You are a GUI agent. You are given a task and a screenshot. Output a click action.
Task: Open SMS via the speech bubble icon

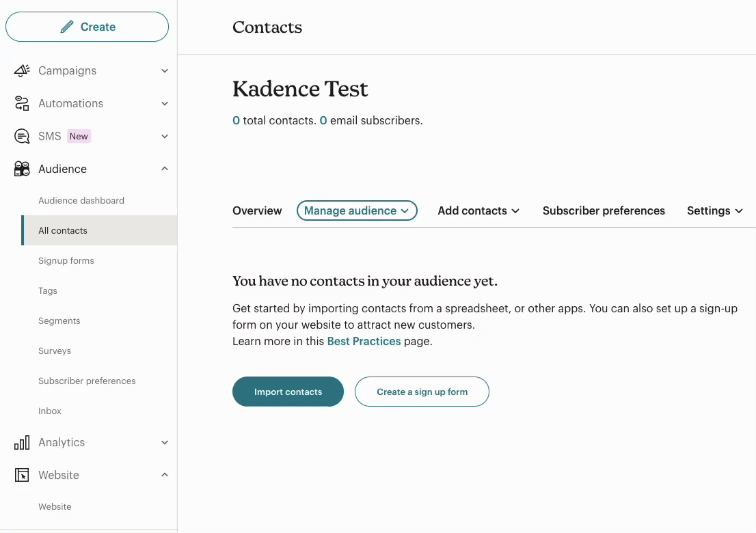(21, 136)
